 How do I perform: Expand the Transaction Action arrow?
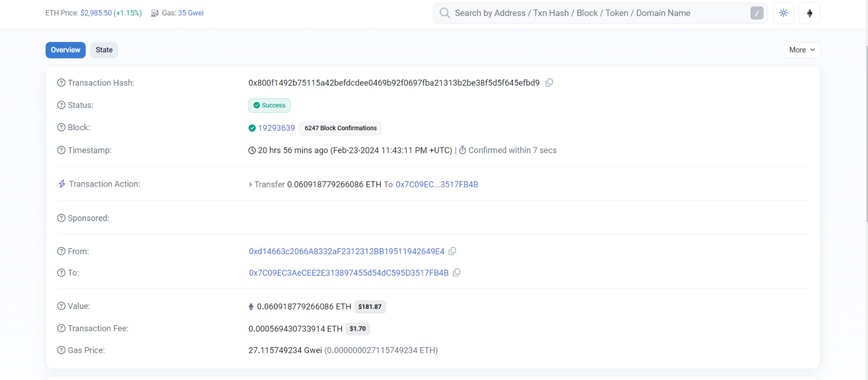point(251,185)
